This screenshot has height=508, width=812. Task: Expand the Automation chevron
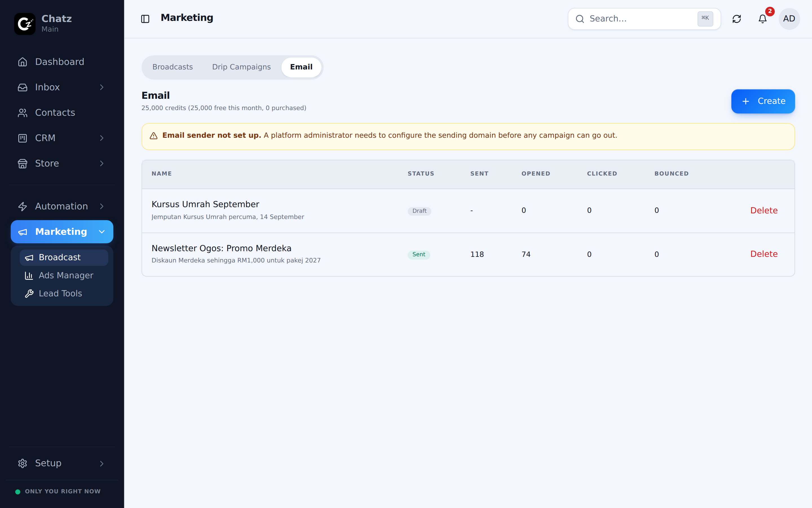point(102,206)
